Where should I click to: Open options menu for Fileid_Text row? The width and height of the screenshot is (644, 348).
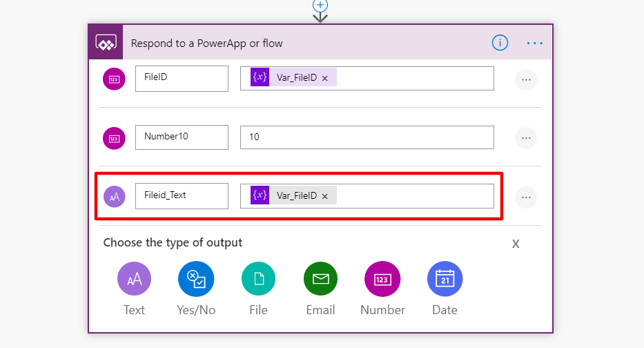tap(526, 197)
